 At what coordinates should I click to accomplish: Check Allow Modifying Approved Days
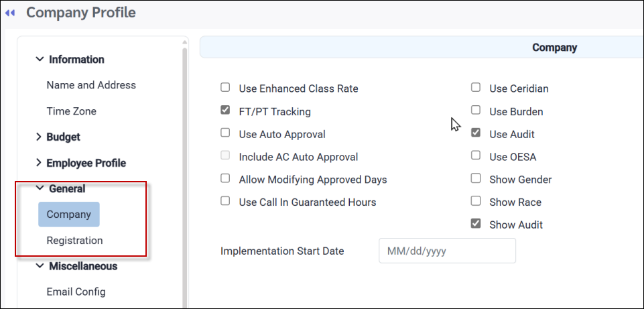point(225,179)
